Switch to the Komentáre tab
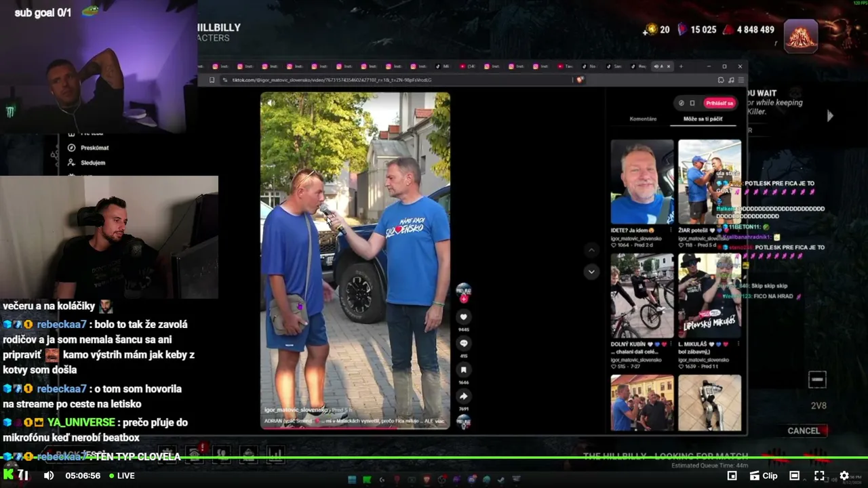Viewport: 868px width, 488px height. [x=643, y=119]
